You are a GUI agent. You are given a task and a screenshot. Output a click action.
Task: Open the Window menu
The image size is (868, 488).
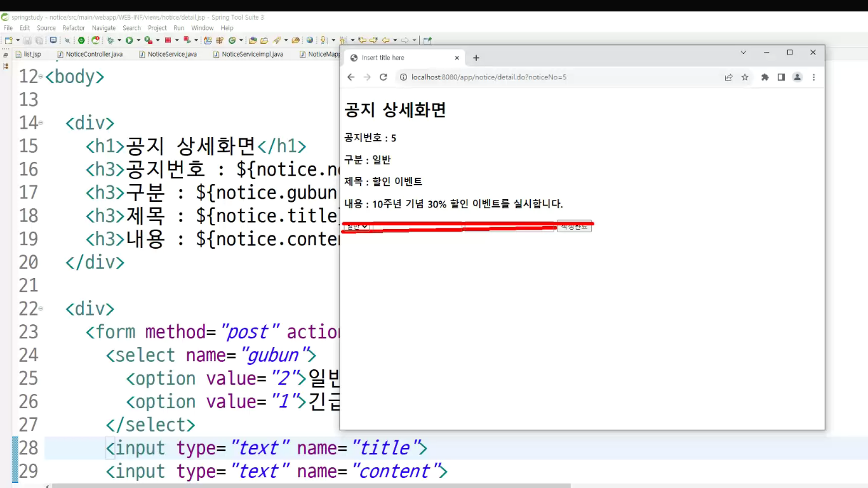click(203, 28)
